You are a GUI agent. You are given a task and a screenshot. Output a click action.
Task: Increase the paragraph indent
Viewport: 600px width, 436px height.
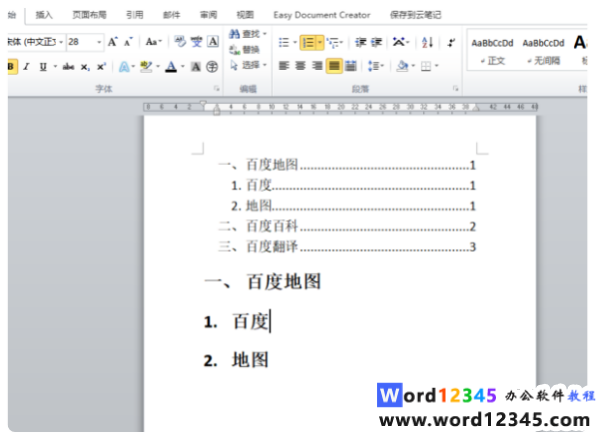pyautogui.click(x=377, y=42)
